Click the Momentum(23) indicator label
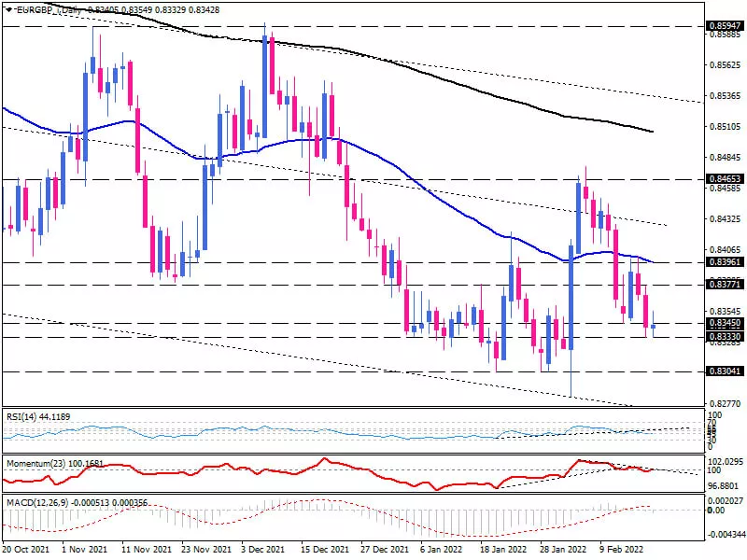747x560 pixels. point(52,462)
